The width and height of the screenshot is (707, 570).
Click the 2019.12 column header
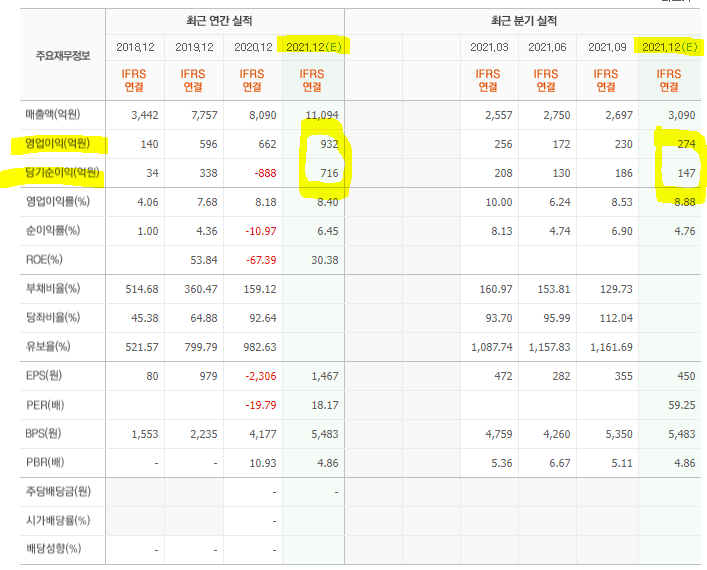pos(194,47)
